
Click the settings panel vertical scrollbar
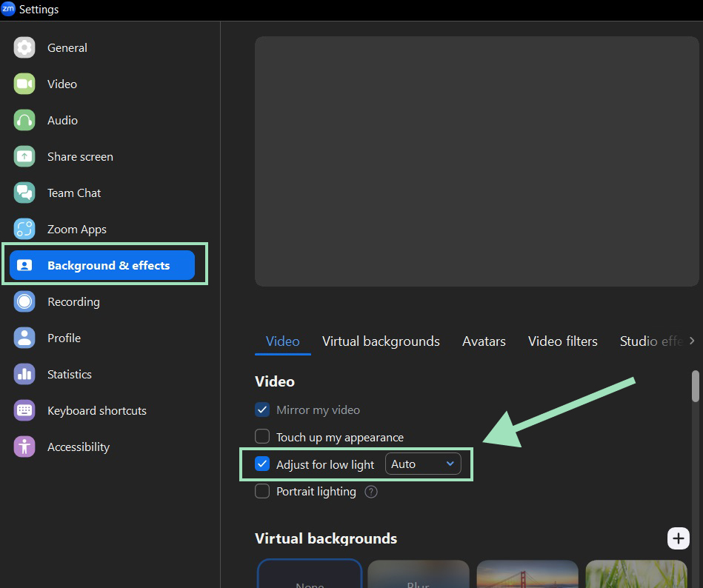tap(696, 387)
